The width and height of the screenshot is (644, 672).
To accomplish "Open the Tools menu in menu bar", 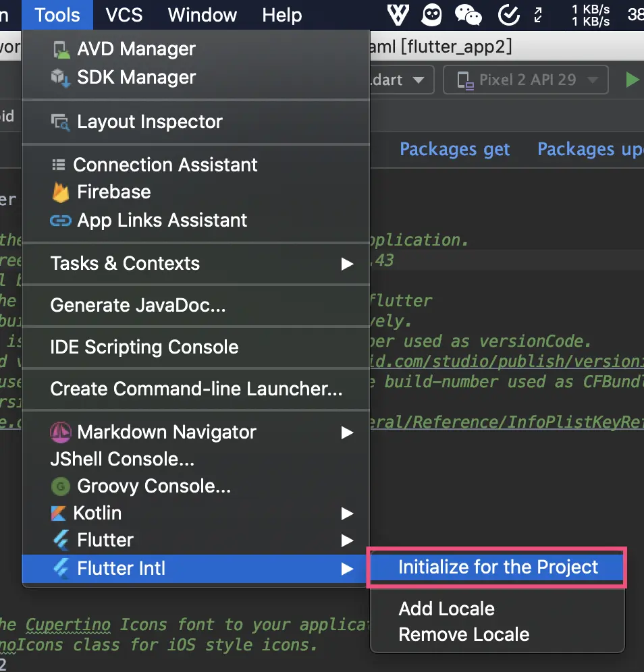I will coord(57,15).
